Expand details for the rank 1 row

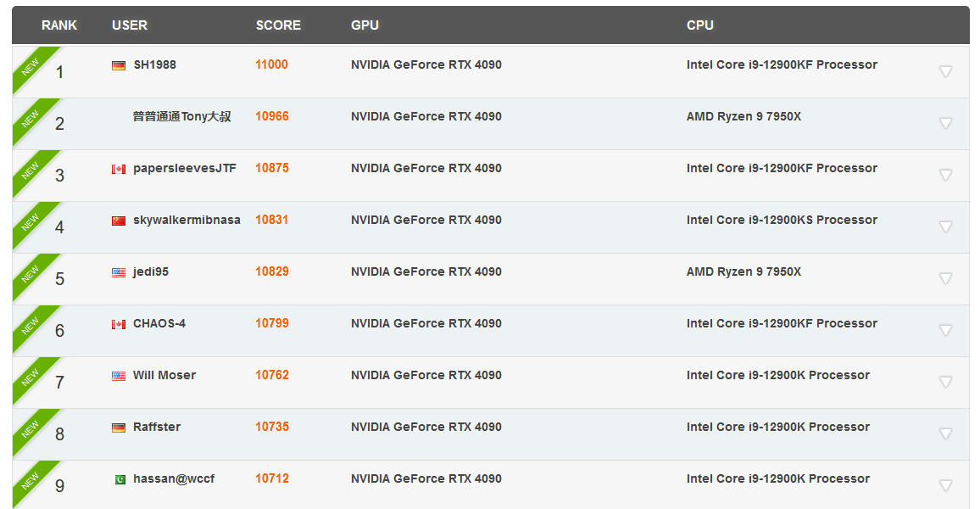click(945, 71)
